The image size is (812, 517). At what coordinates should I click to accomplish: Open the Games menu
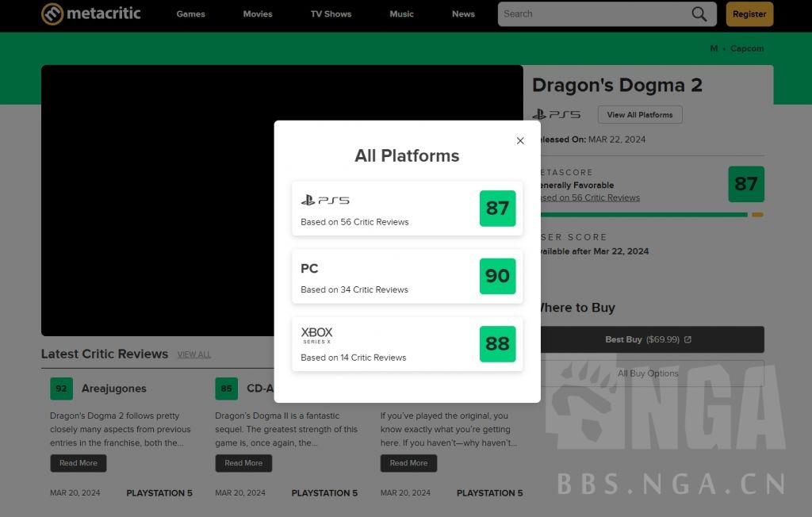pos(190,14)
